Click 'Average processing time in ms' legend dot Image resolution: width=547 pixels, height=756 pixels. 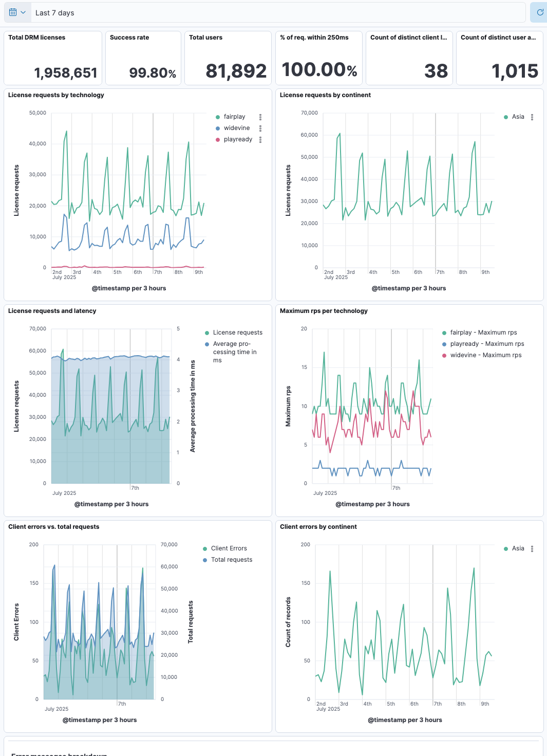[207, 344]
